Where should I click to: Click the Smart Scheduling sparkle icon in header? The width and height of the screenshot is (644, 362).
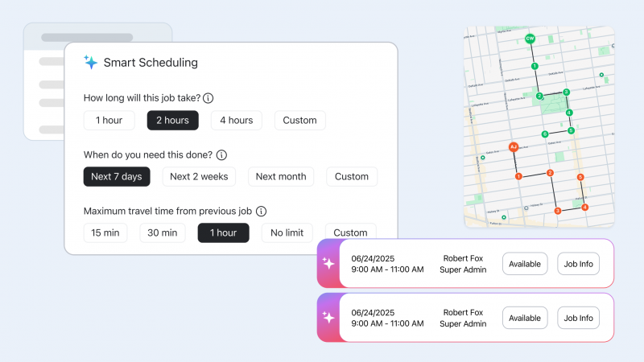point(91,62)
